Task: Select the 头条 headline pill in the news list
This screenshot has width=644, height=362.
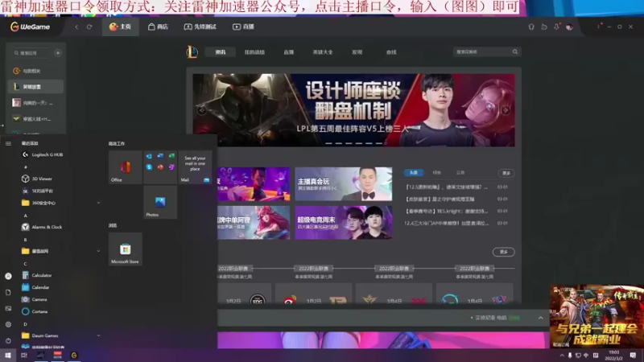Action: (x=414, y=173)
